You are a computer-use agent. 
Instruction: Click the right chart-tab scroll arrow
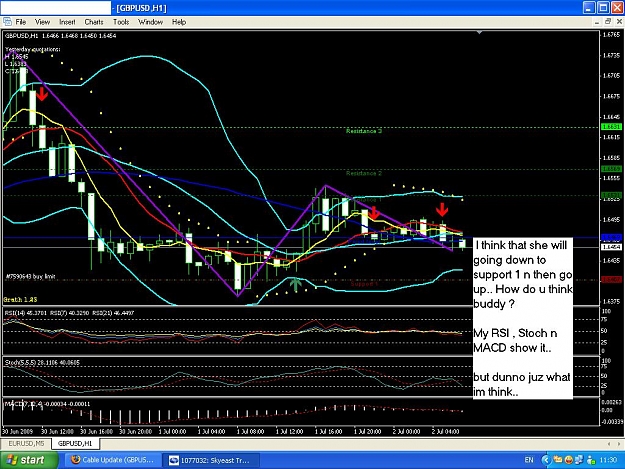pyautogui.click(x=619, y=443)
